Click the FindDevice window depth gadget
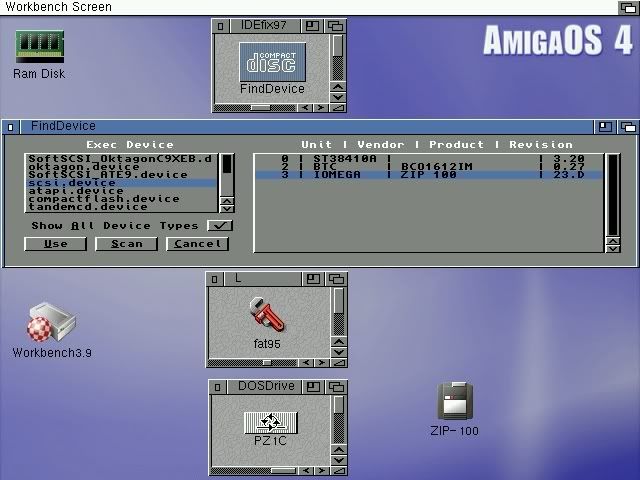This screenshot has height=480, width=640. point(628,127)
